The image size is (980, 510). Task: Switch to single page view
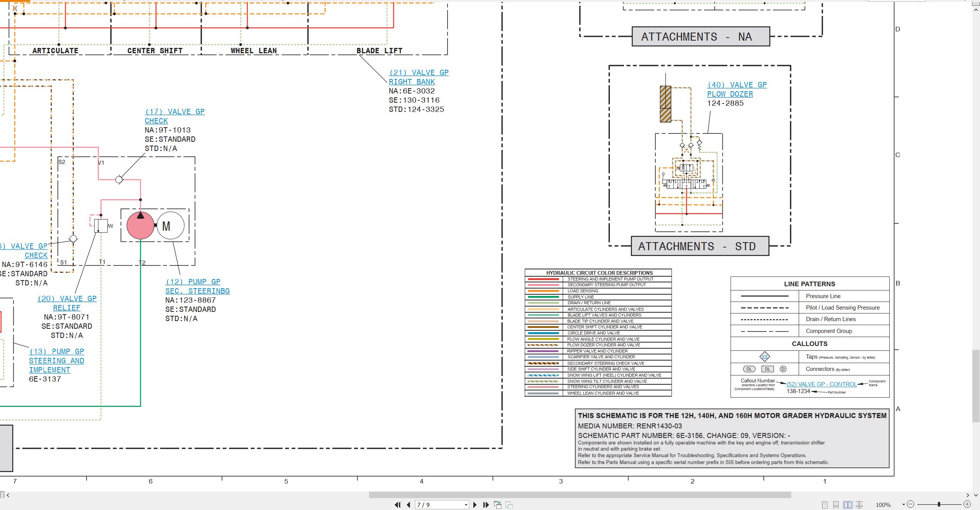[x=825, y=505]
